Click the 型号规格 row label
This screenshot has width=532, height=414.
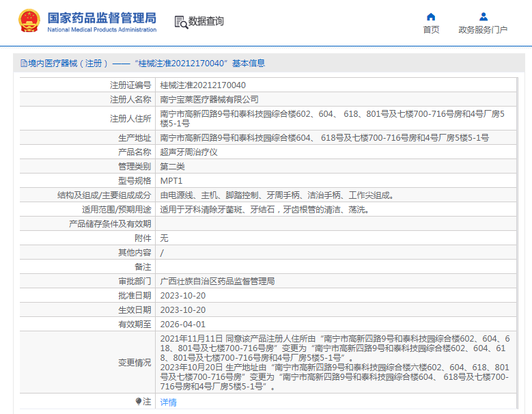pyautogui.click(x=135, y=181)
